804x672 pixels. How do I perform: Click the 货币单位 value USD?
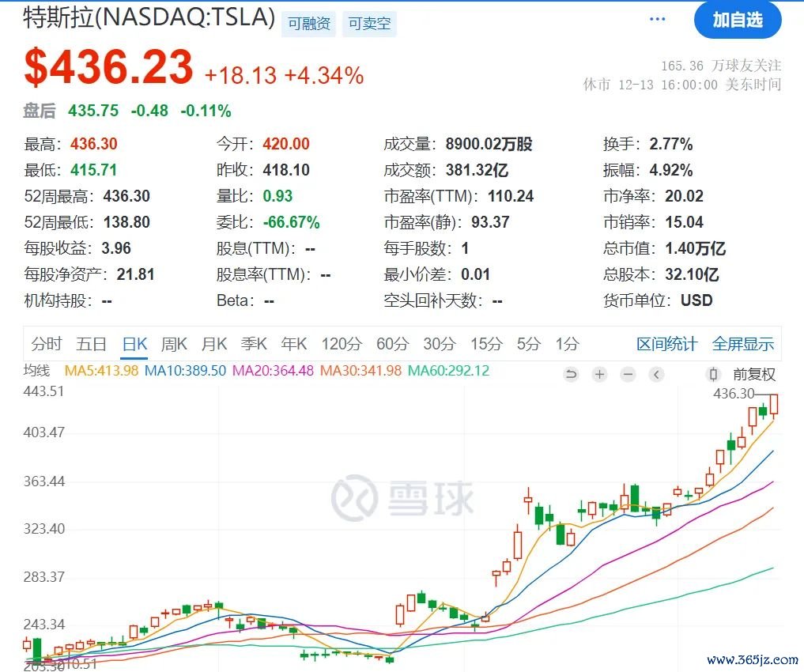click(x=696, y=300)
